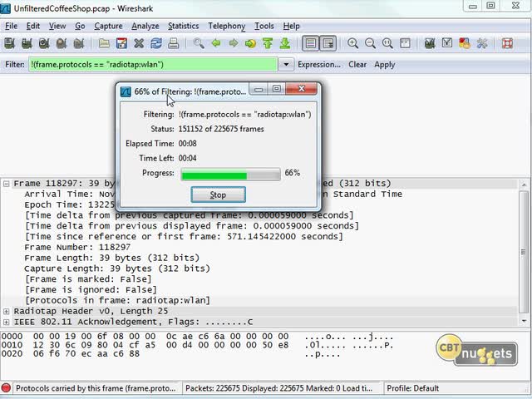532x399 pixels.
Task: Open the Tools menu
Action: point(264,26)
